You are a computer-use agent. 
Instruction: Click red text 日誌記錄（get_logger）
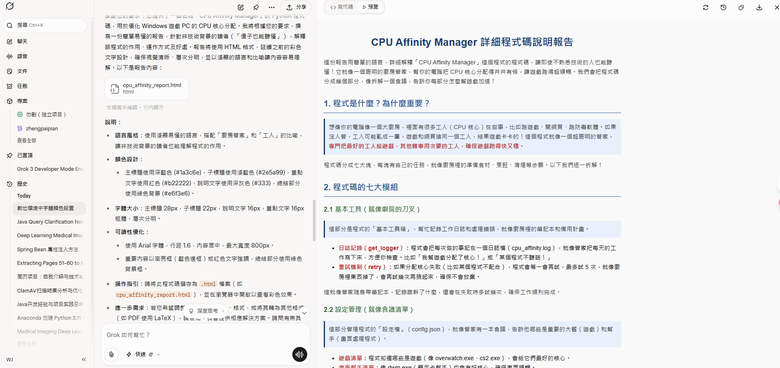coord(371,247)
